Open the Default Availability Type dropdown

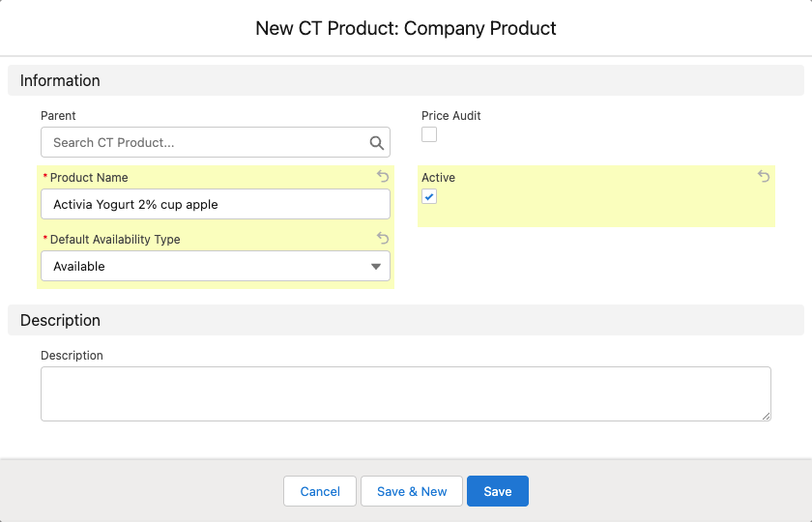pyautogui.click(x=216, y=266)
